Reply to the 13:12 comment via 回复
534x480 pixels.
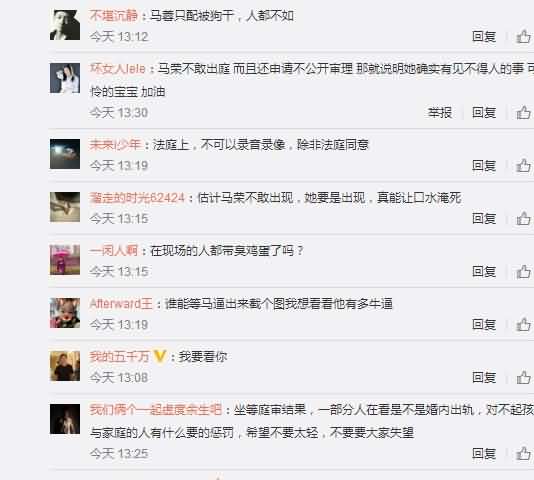484,36
